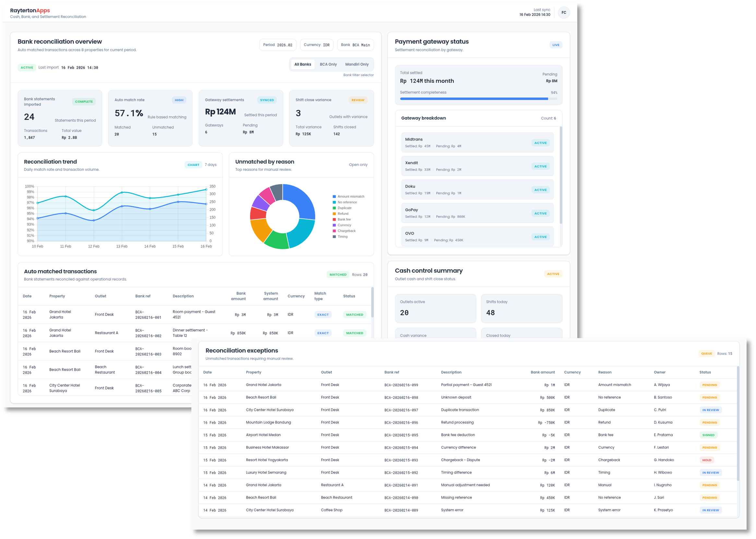This screenshot has width=756, height=539.
Task: Open the Period 2026.02 selector
Action: pyautogui.click(x=277, y=45)
